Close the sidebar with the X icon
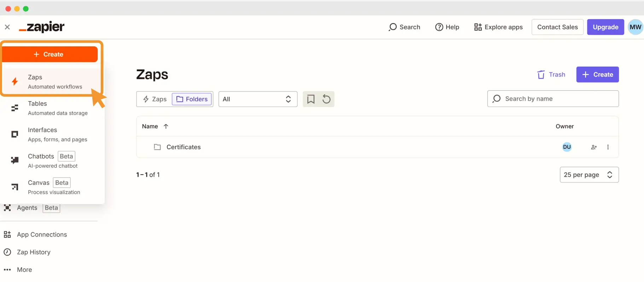The height and width of the screenshot is (282, 644). tap(7, 27)
